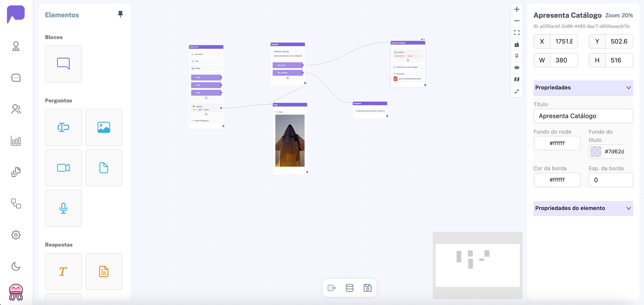
Task: Click the save flow icon in bottom toolbar
Action: (367, 288)
